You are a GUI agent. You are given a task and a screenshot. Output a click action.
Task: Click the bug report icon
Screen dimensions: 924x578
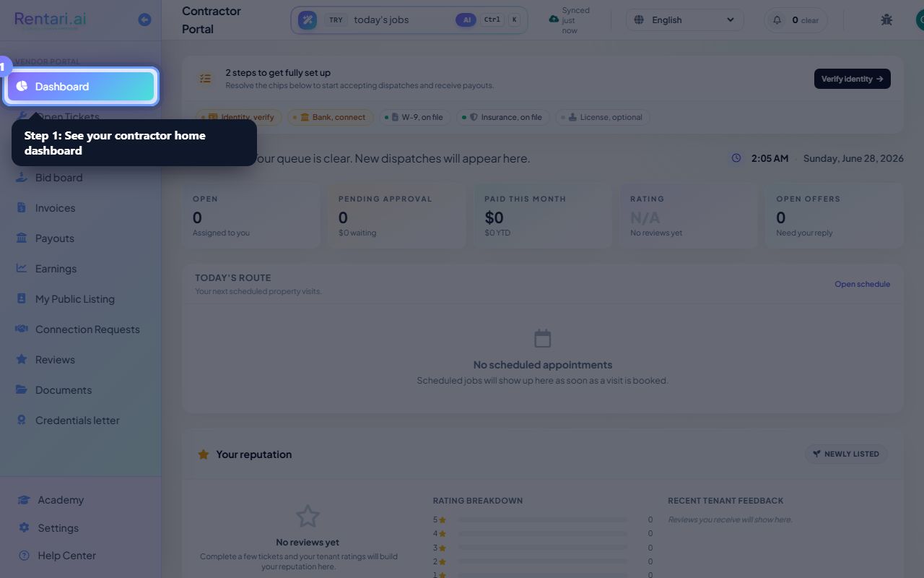click(886, 20)
